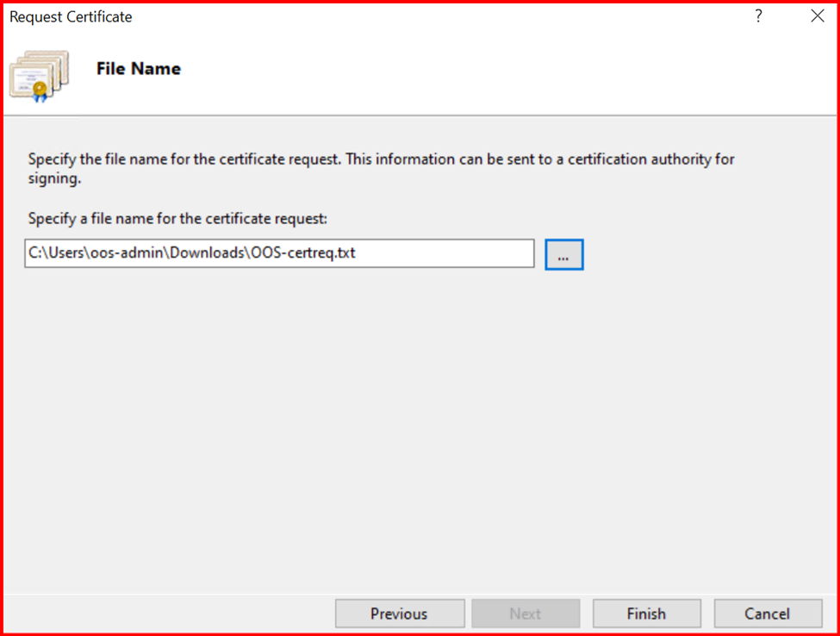The width and height of the screenshot is (840, 636).
Task: Click the 'Specify a file name' field label
Action: tap(177, 219)
